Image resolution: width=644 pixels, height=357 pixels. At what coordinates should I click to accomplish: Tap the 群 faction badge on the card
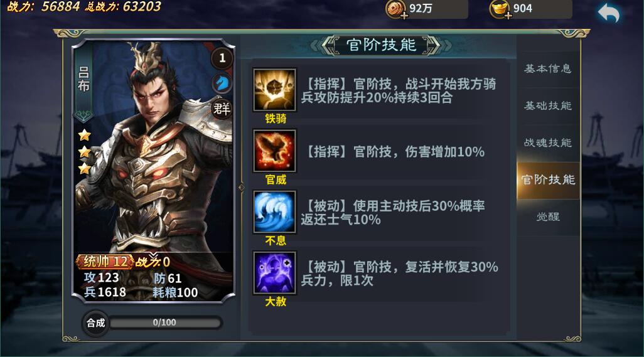pos(222,109)
